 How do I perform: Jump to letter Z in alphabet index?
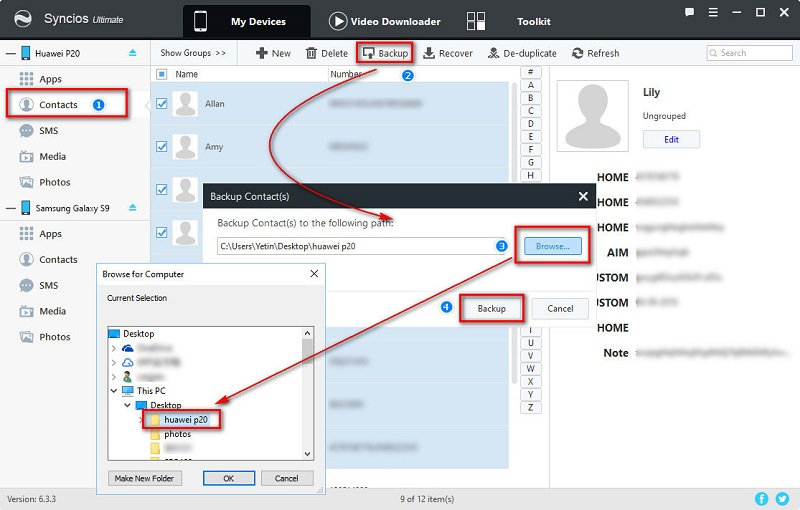tap(531, 407)
